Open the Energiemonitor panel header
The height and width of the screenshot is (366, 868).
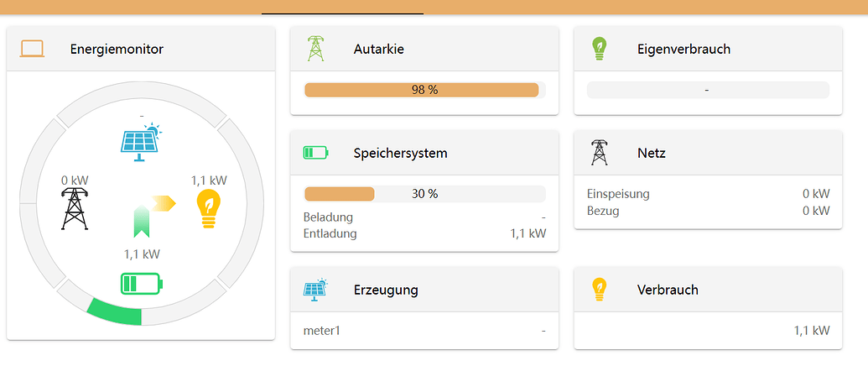(x=141, y=50)
